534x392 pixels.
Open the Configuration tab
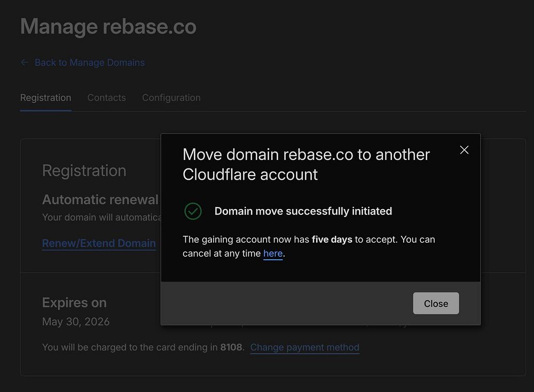pos(171,98)
